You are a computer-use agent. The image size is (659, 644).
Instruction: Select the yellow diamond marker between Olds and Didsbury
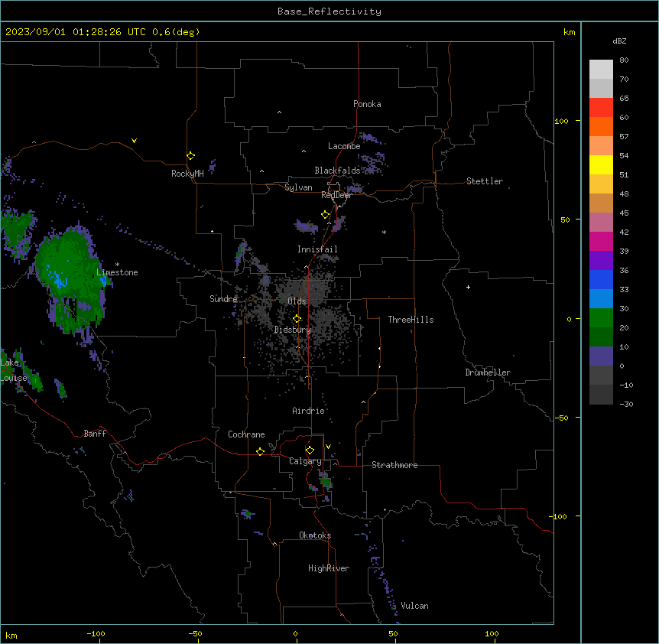click(x=297, y=319)
